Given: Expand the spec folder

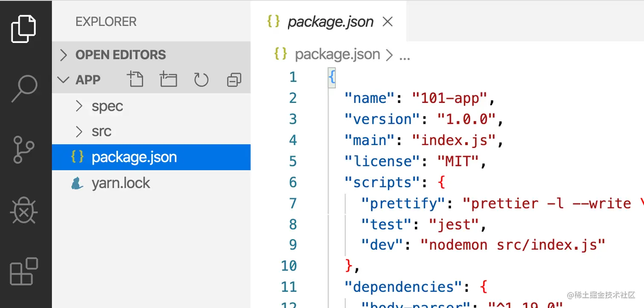Looking at the screenshot, I should pos(106,106).
